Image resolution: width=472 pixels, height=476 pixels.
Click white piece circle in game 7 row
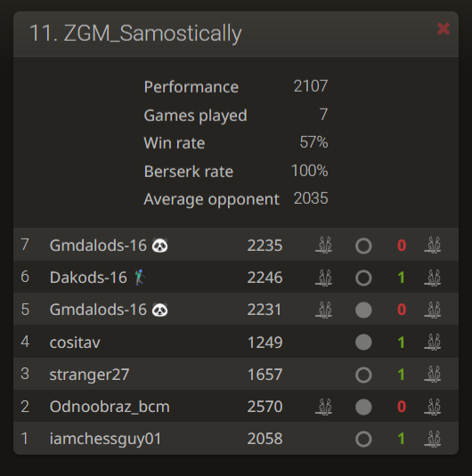[x=363, y=246]
